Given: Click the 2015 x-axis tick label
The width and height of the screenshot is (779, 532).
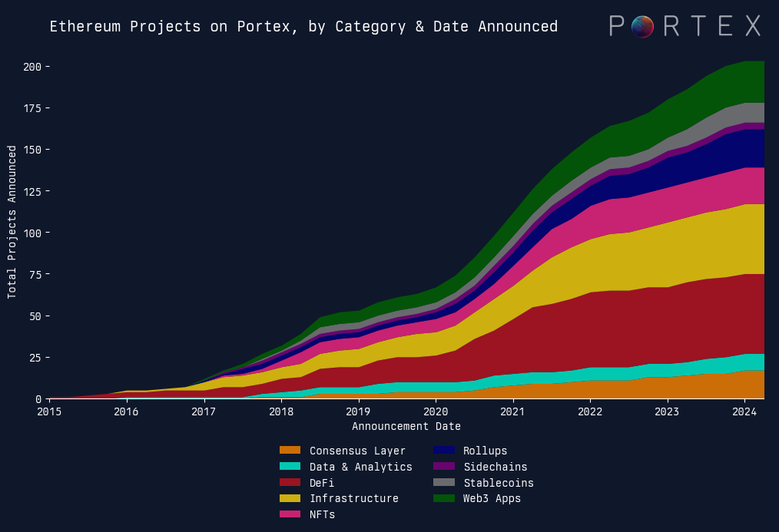Looking at the screenshot, I should click(x=50, y=411).
